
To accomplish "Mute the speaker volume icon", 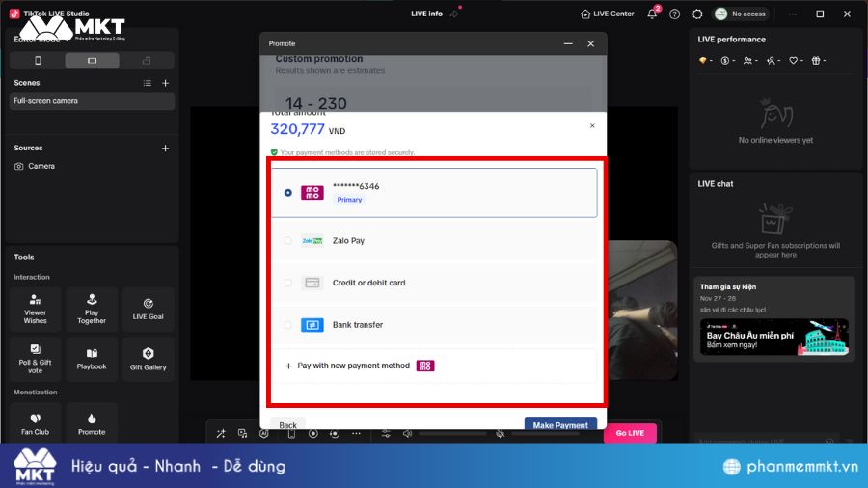I will [x=407, y=433].
